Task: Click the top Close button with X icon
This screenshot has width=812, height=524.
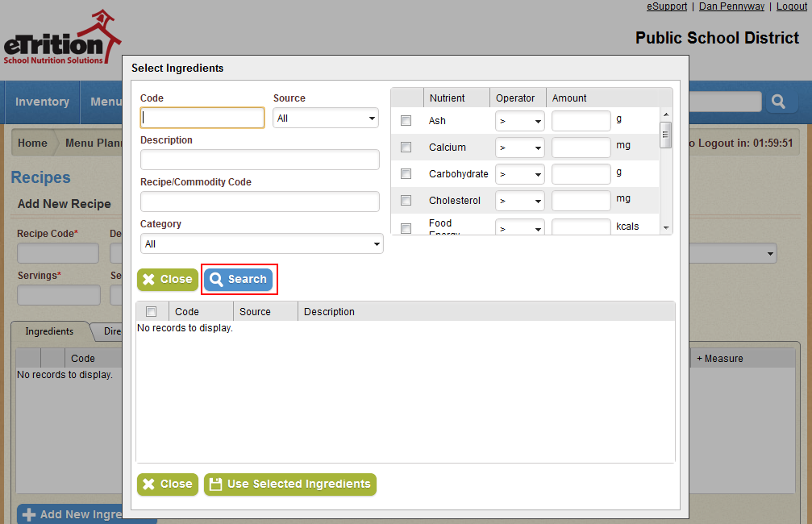Action: point(168,280)
